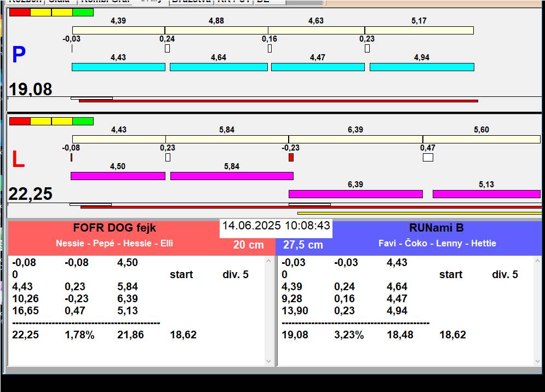Click the 14.06.2025 10:08:43 timestamp
The width and height of the screenshot is (545, 392).
(276, 226)
